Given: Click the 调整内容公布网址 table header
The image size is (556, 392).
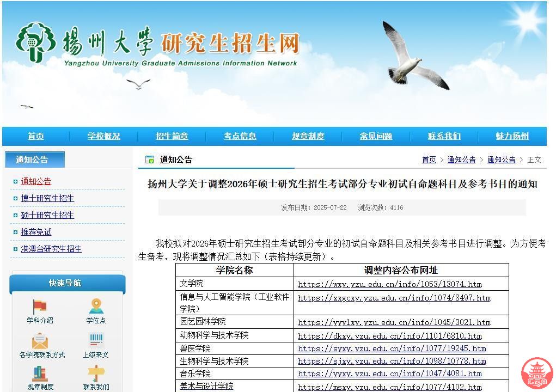Looking at the screenshot, I should pos(401,270).
